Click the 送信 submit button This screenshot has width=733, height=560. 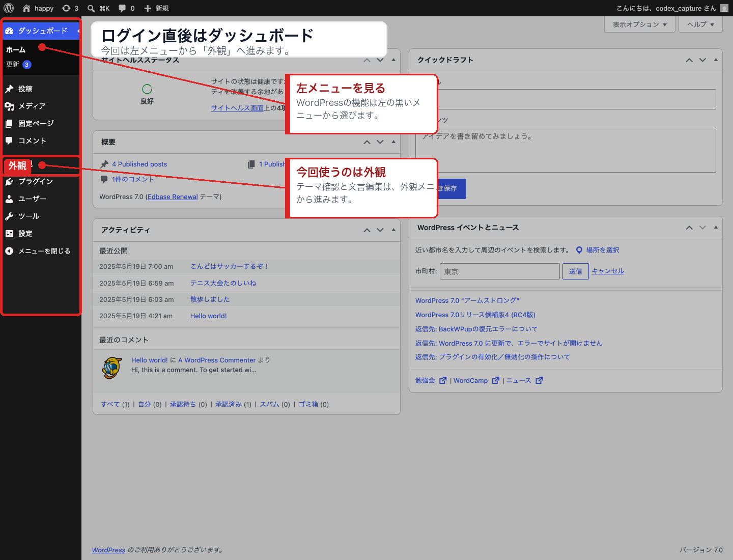pos(576,271)
